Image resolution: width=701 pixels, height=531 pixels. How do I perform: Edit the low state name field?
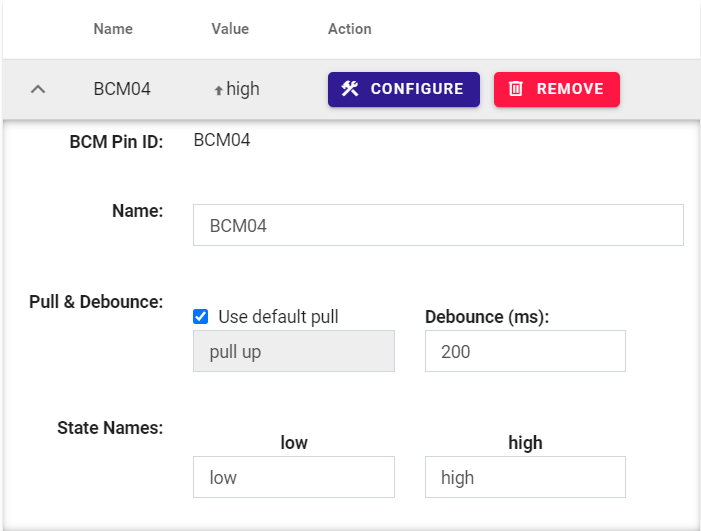pos(294,477)
